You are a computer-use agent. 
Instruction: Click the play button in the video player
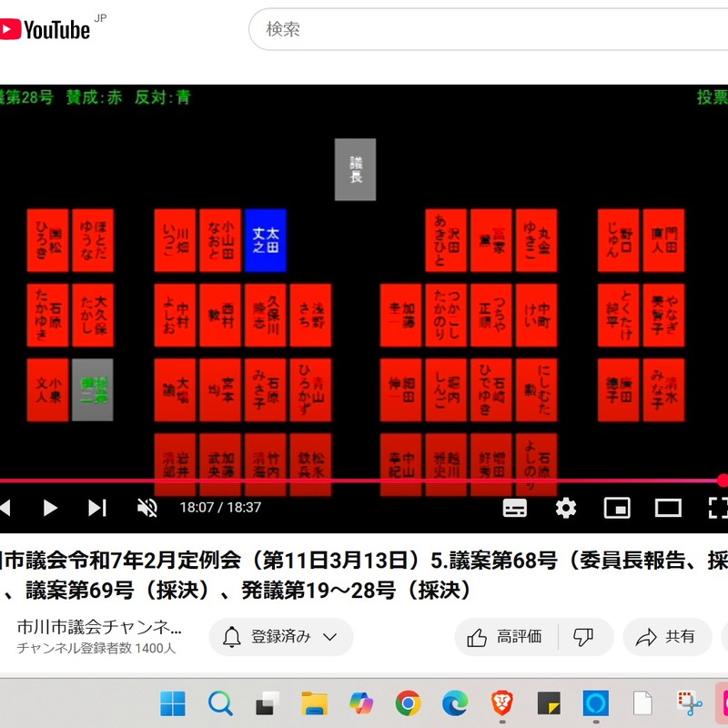tap(51, 508)
